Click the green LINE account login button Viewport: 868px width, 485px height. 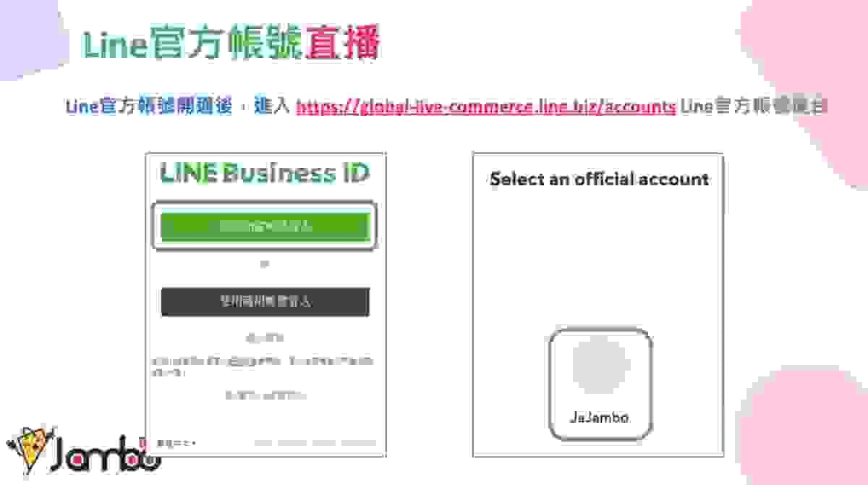pyautogui.click(x=265, y=226)
